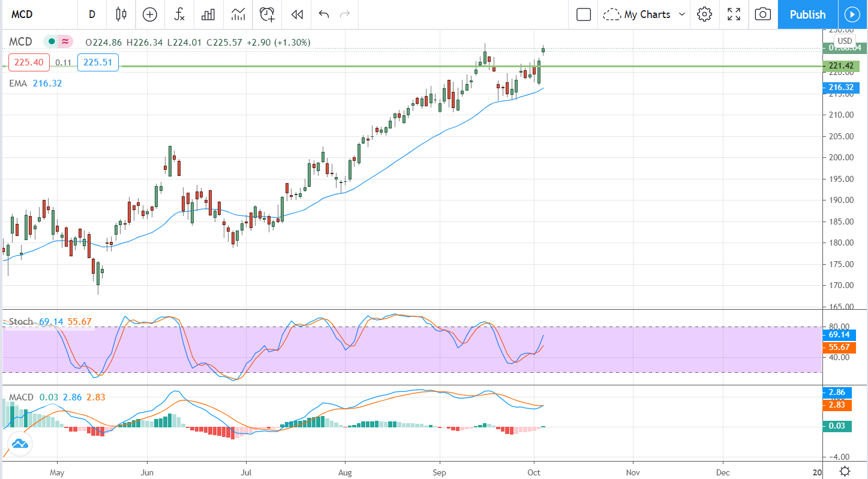Viewport: 868px width, 479px height.
Task: Expand the My Charts dropdown arrow
Action: [682, 14]
